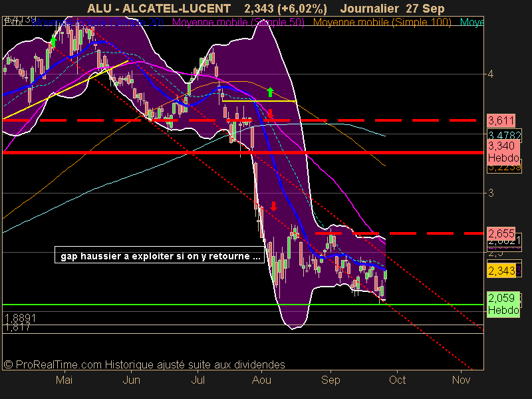Click the 'ALU - ALCATEL-LUCENT' chart title
This screenshot has width=532, height=399.
(159, 9)
